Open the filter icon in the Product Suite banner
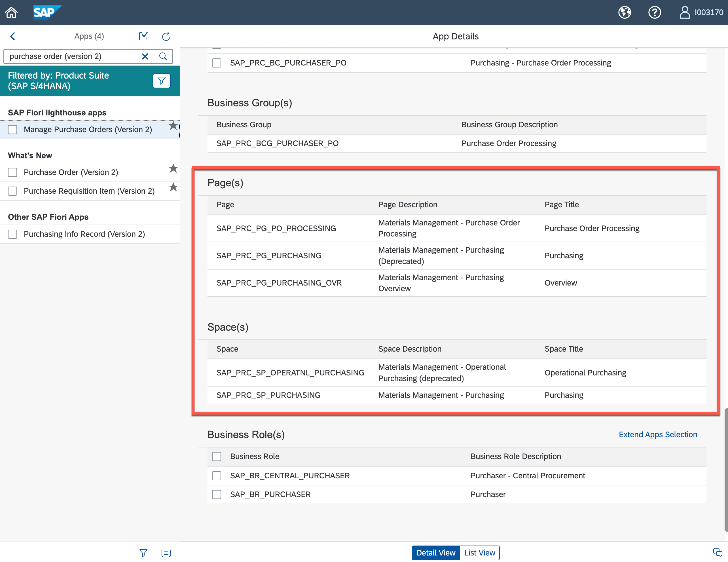The height and width of the screenshot is (562, 728). 161,81
